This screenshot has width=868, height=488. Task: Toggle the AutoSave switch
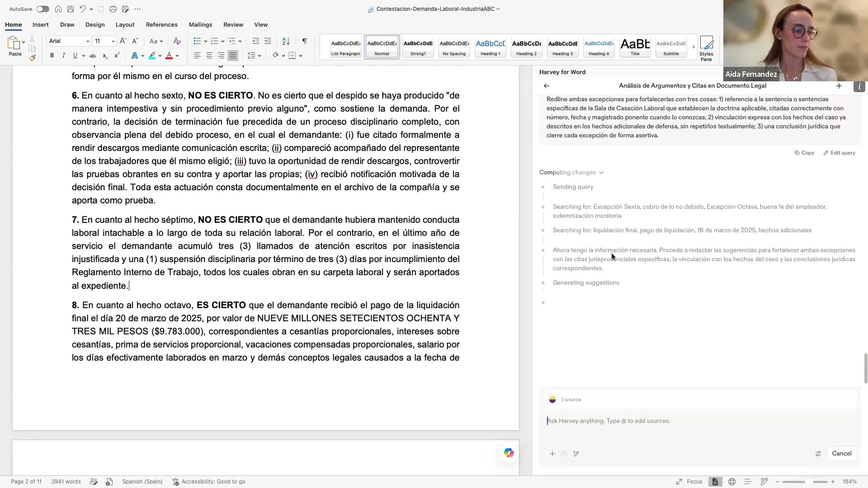(x=42, y=9)
